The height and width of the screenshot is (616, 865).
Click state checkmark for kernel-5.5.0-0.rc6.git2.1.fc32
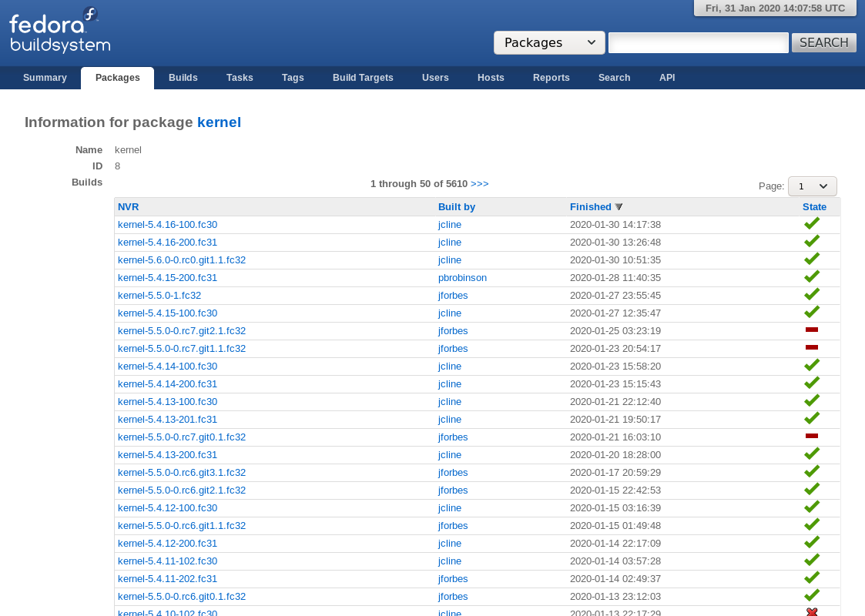[x=812, y=489]
